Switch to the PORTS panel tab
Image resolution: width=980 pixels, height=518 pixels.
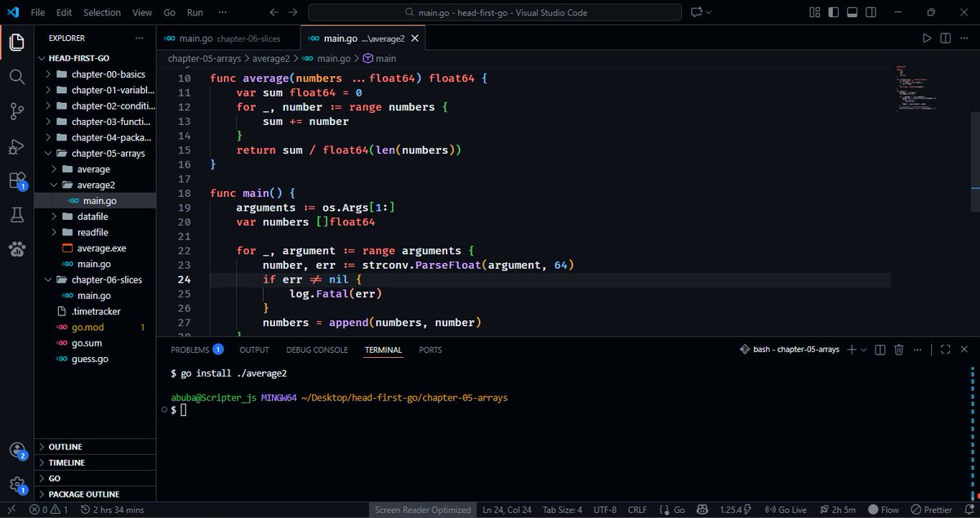430,350
